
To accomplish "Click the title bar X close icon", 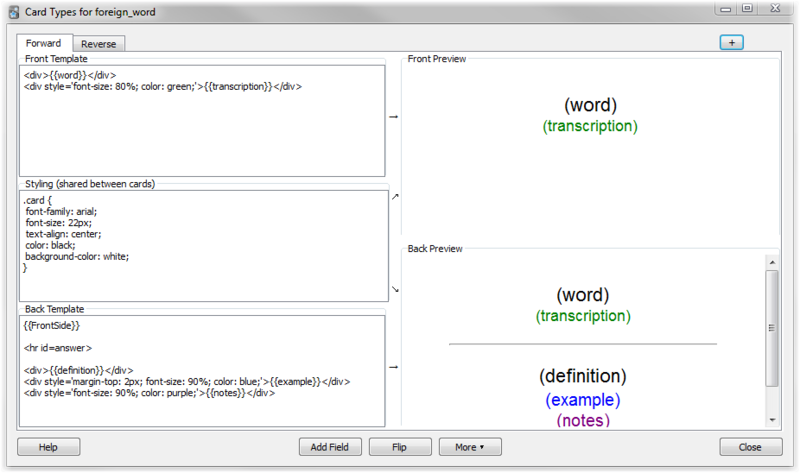I will [x=776, y=8].
